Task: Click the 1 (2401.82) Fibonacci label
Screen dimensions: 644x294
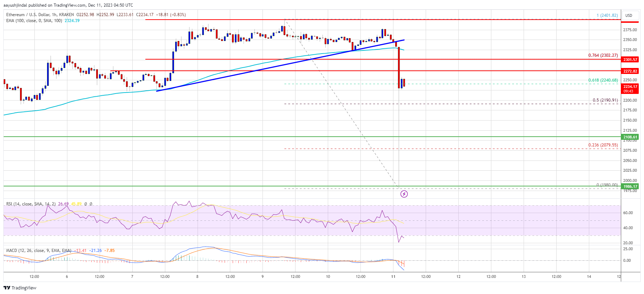Action: pyautogui.click(x=607, y=15)
